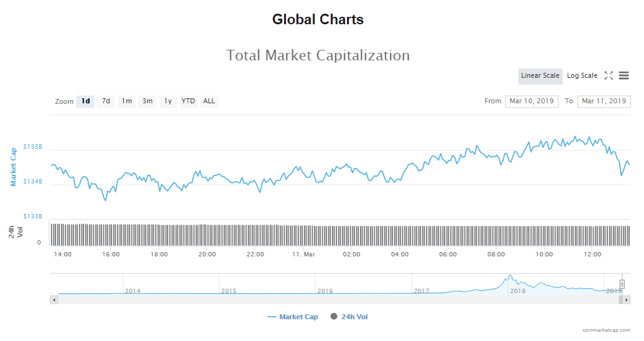Set zoom range to 1m
The height and width of the screenshot is (341, 644).
[126, 101]
